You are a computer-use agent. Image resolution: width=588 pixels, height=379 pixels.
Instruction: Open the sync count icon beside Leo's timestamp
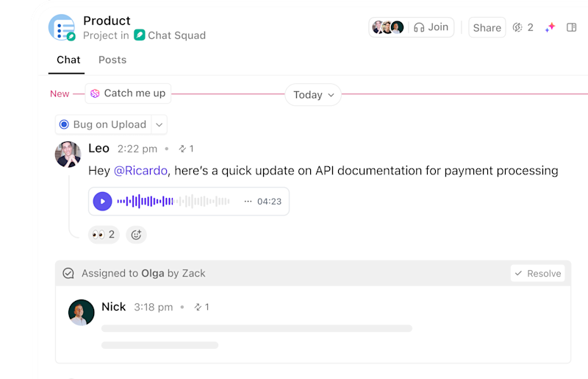(186, 149)
